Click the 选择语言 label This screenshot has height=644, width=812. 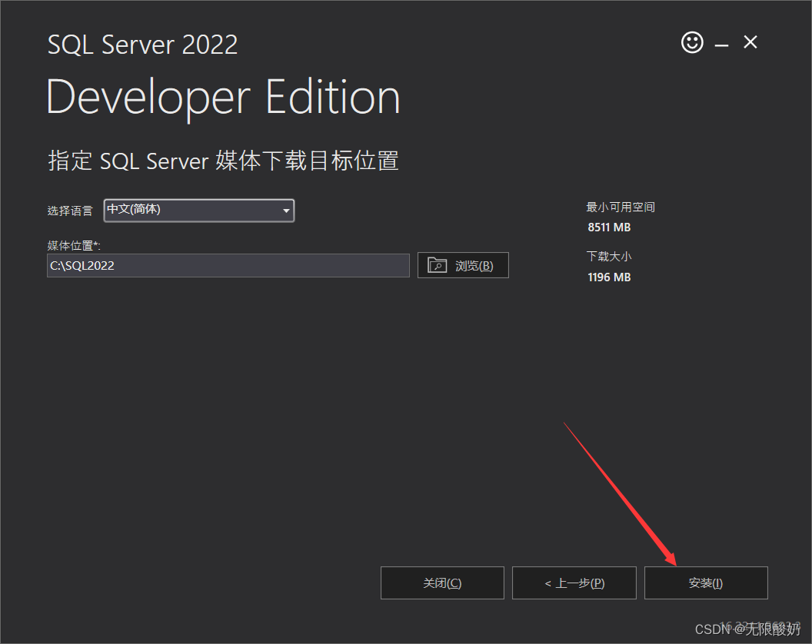[x=70, y=211]
